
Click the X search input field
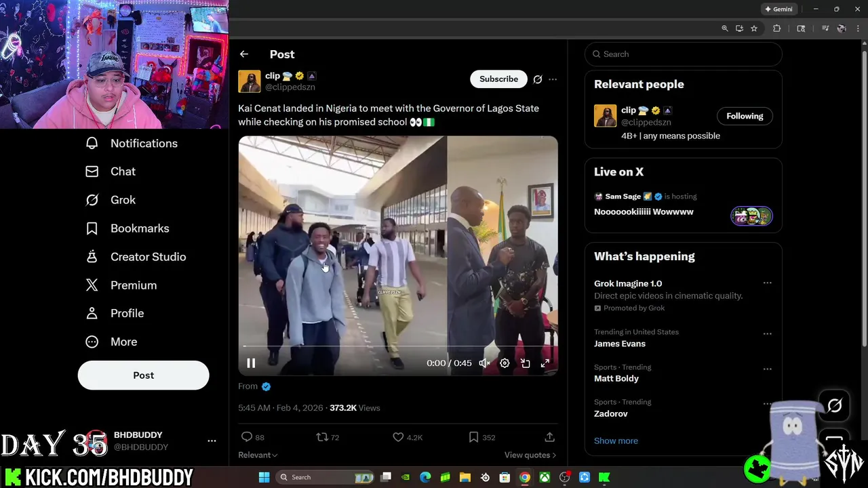click(x=684, y=54)
